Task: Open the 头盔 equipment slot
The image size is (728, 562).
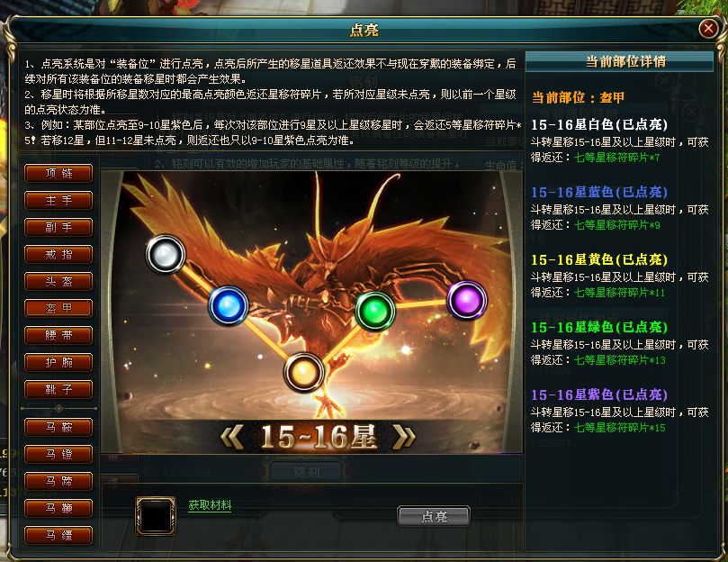Action: coord(58,281)
